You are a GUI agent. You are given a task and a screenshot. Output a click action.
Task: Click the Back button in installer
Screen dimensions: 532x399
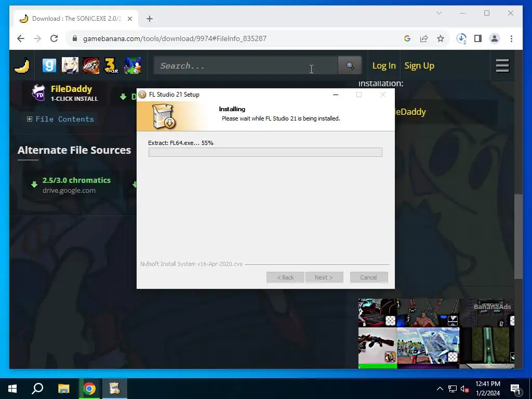tap(285, 277)
